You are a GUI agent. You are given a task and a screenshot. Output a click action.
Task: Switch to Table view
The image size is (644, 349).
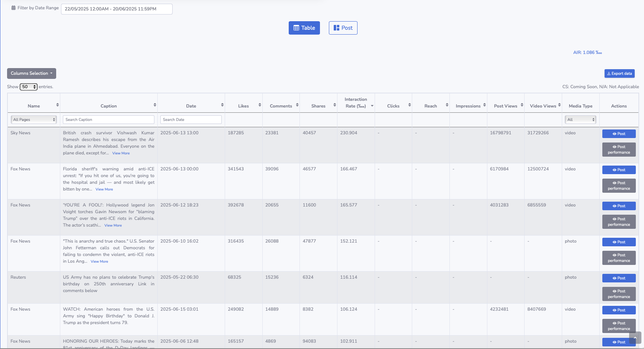coord(304,28)
